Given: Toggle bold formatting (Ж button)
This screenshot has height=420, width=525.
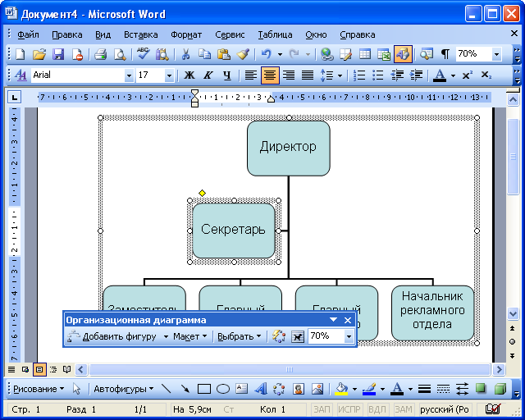Looking at the screenshot, I should point(189,75).
